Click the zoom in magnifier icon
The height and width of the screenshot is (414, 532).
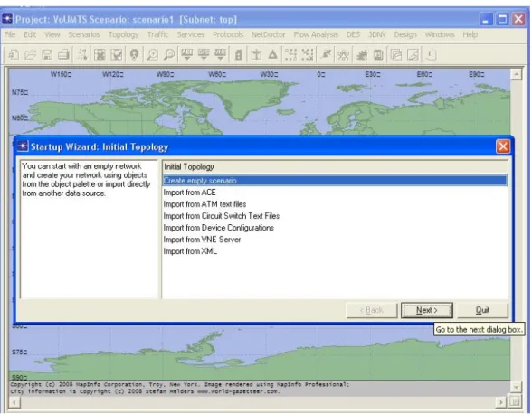click(152, 54)
